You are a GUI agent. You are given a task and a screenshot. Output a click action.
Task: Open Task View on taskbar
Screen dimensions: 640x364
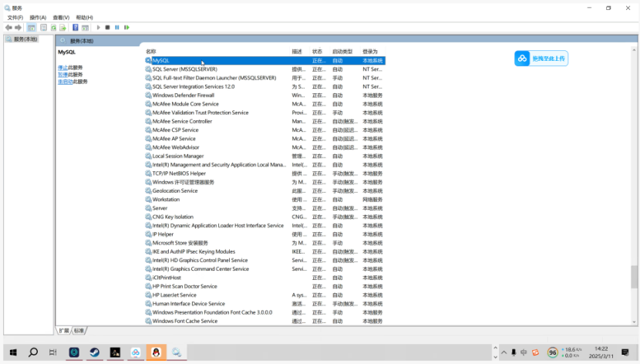pyautogui.click(x=53, y=352)
